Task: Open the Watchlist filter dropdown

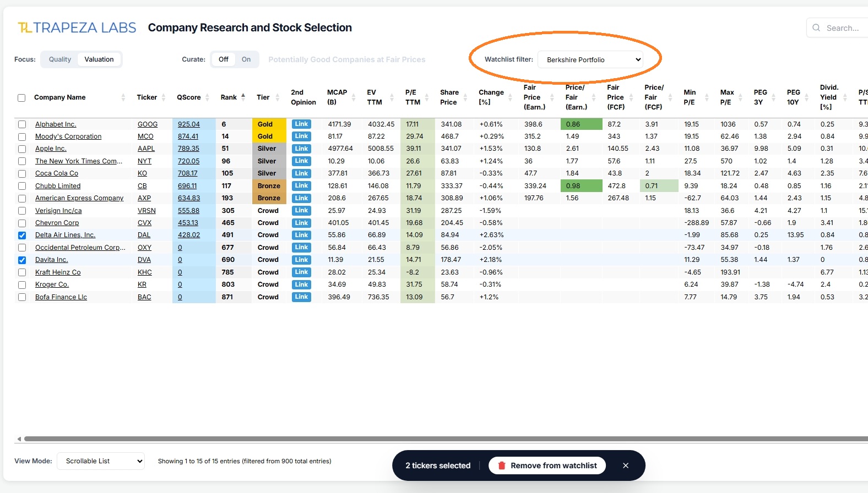Action: pyautogui.click(x=590, y=59)
